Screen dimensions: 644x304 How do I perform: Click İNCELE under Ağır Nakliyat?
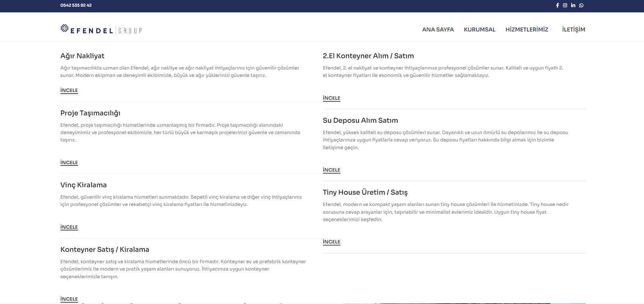69,90
